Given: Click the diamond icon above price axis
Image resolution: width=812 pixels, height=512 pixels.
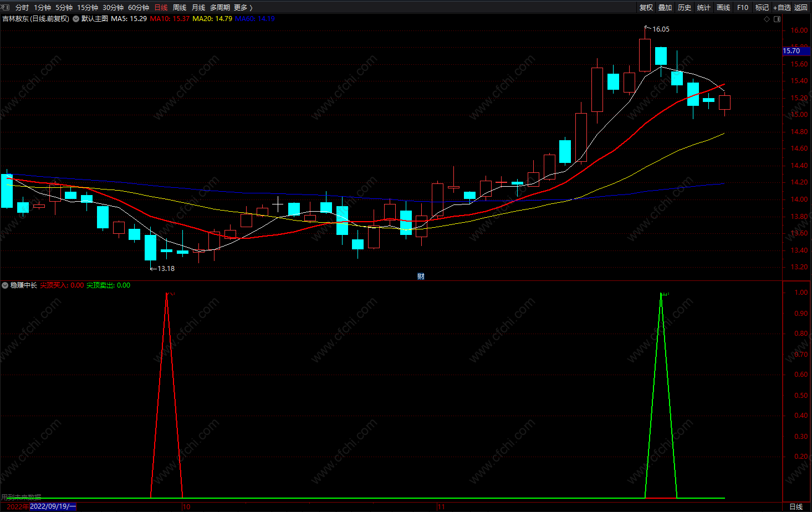Looking at the screenshot, I should 767,19.
